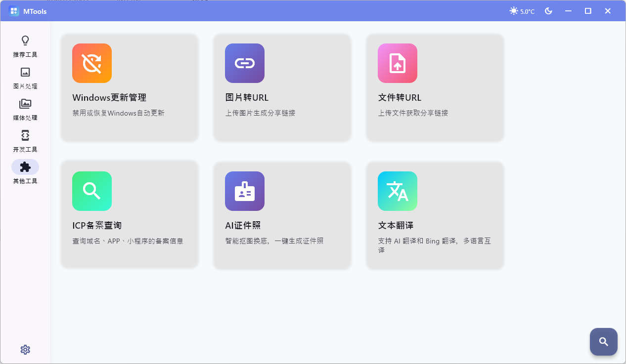Launch the 文本翻译 translation tool
This screenshot has width=626, height=364.
[x=435, y=215]
